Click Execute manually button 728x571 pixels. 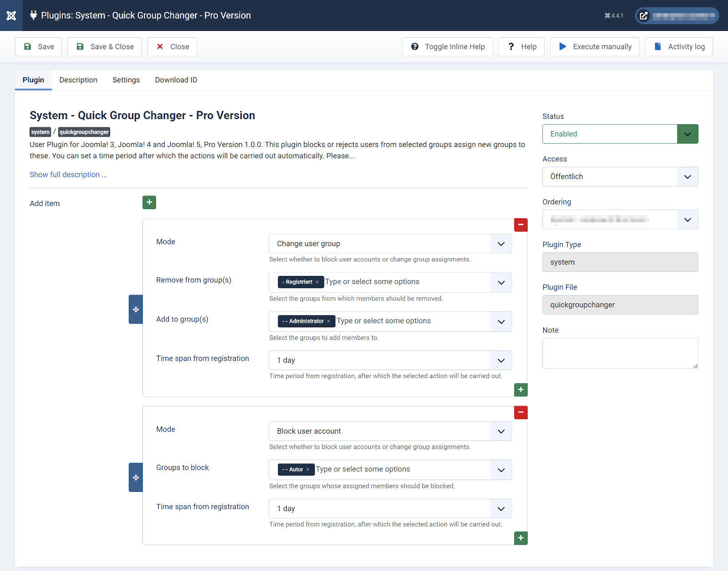pos(595,47)
